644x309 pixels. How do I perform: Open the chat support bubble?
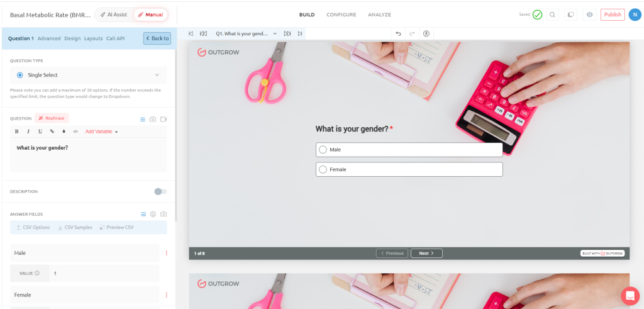(x=630, y=295)
